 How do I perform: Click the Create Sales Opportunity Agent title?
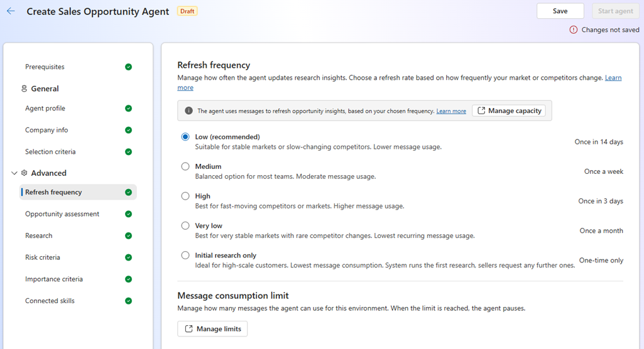pos(98,11)
